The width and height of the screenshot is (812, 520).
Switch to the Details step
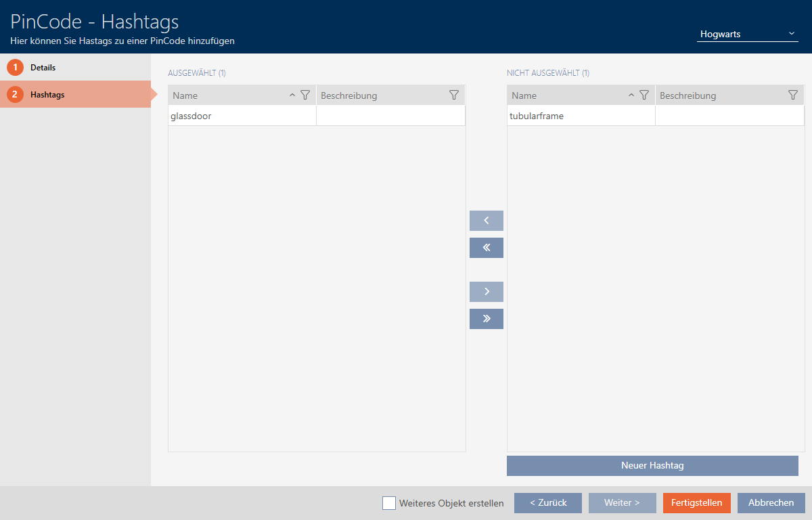click(43, 68)
